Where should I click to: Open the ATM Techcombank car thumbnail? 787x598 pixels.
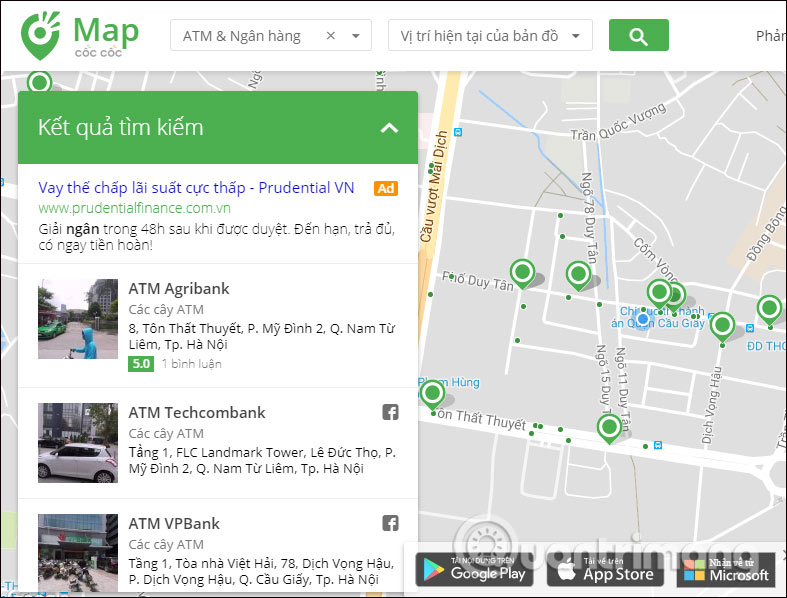click(x=78, y=443)
